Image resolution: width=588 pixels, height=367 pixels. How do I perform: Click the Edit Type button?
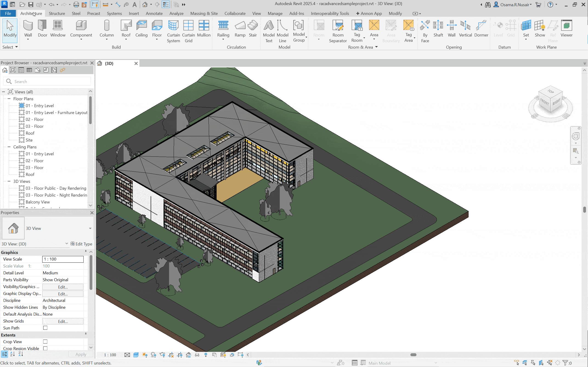click(81, 244)
